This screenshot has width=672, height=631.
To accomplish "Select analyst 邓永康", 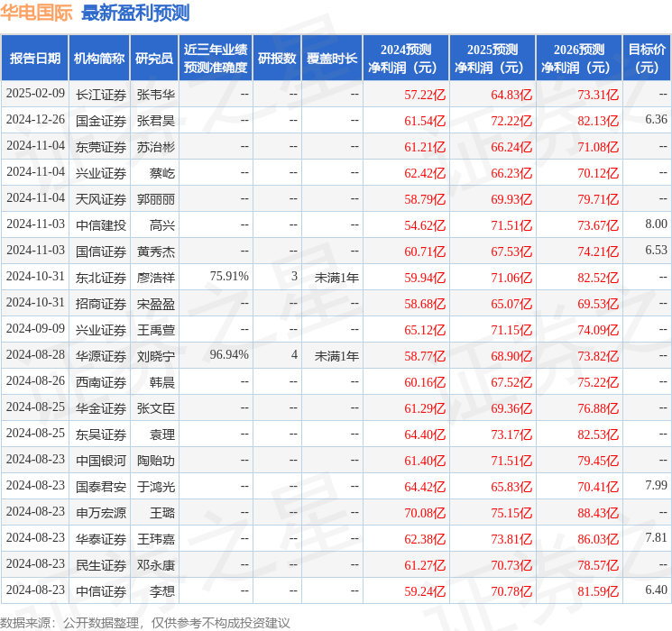I will point(156,565).
